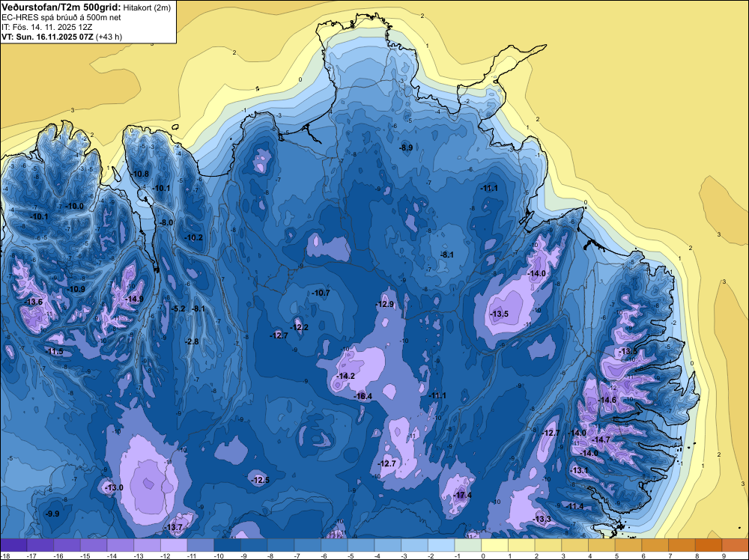Click the -11.4 temperature label
Screen dimensions: 749x560
pos(575,507)
